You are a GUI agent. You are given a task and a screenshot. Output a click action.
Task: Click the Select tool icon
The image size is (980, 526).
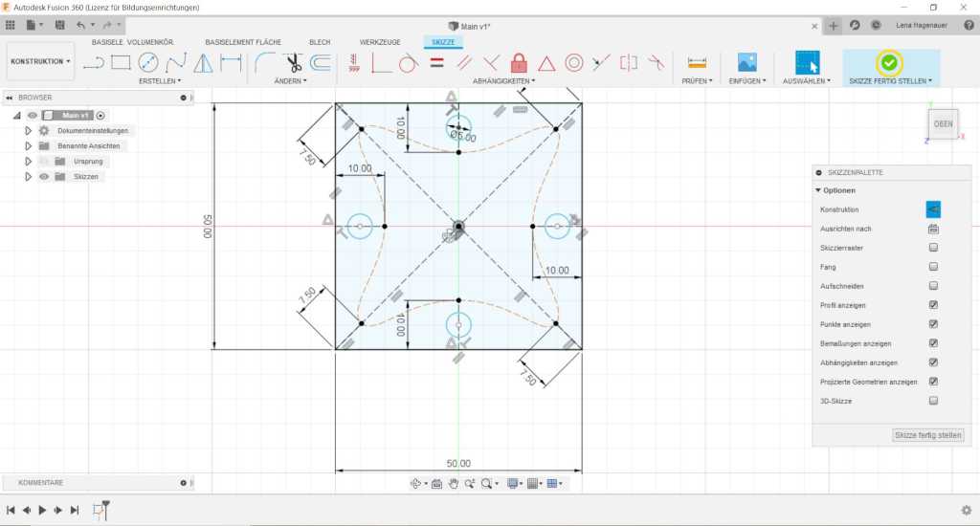(807, 63)
